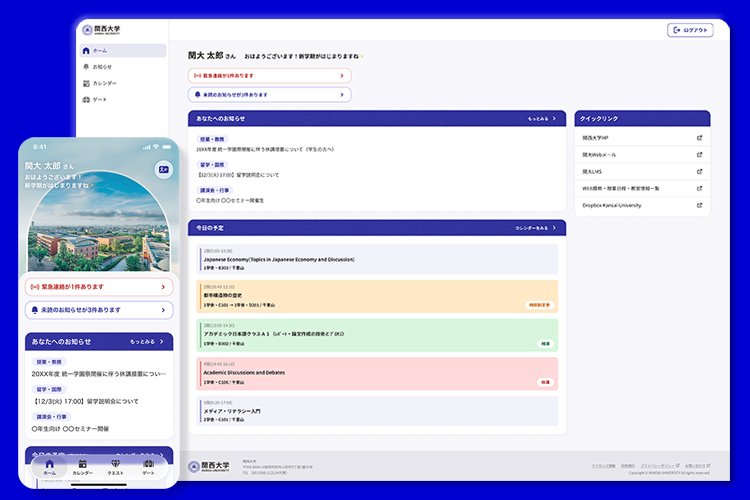Click the chevron on the desktop emergency banner
750x500 pixels.
(342, 76)
